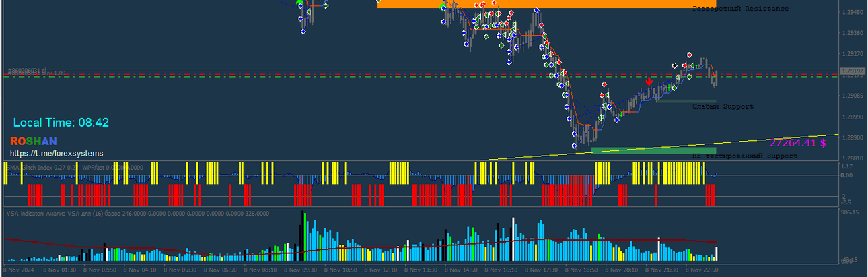Click the SMA Glitch Index indicator label

point(42,167)
